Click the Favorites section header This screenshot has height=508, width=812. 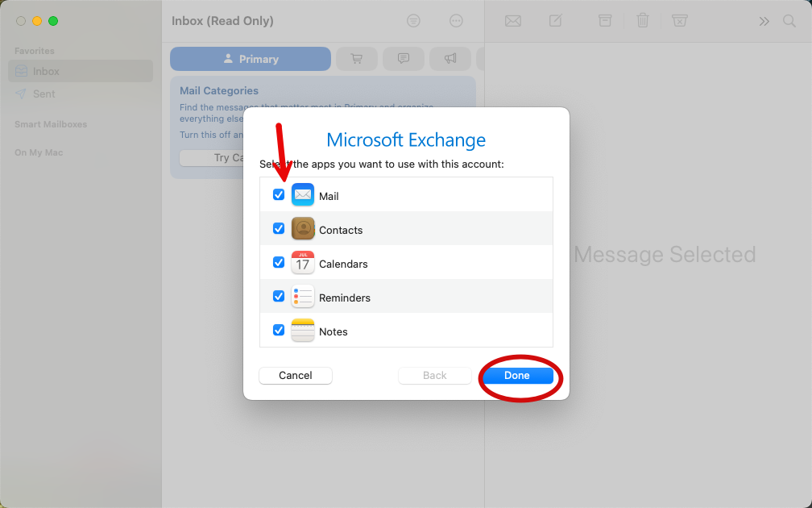pos(34,51)
